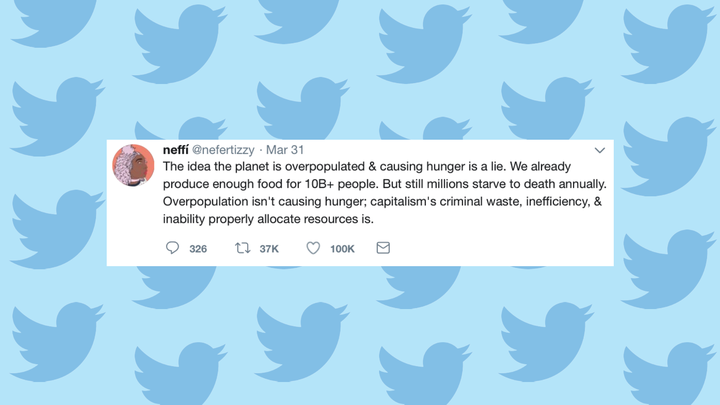Retweet the tweet using the arrows icon
Screen dimensions: 720x405
tap(242, 248)
